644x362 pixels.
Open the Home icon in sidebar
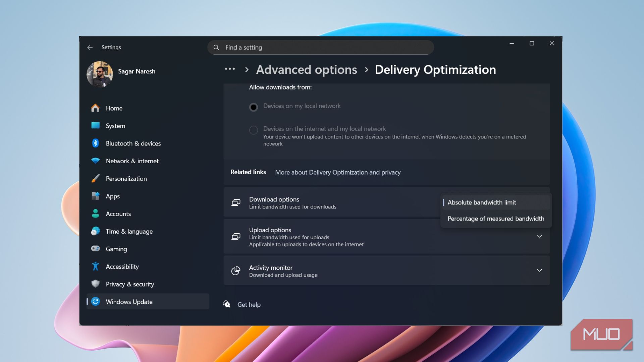[95, 108]
